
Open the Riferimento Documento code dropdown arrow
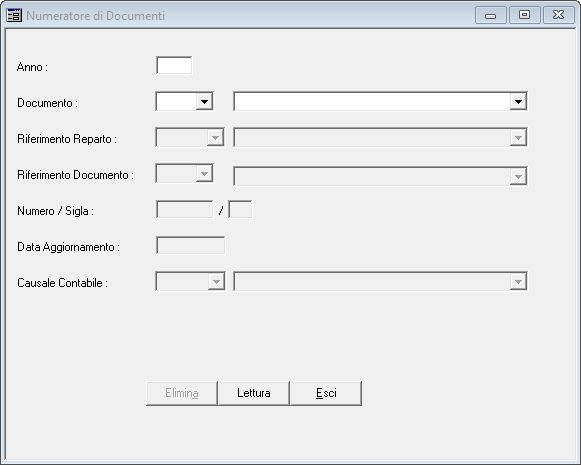(204, 173)
